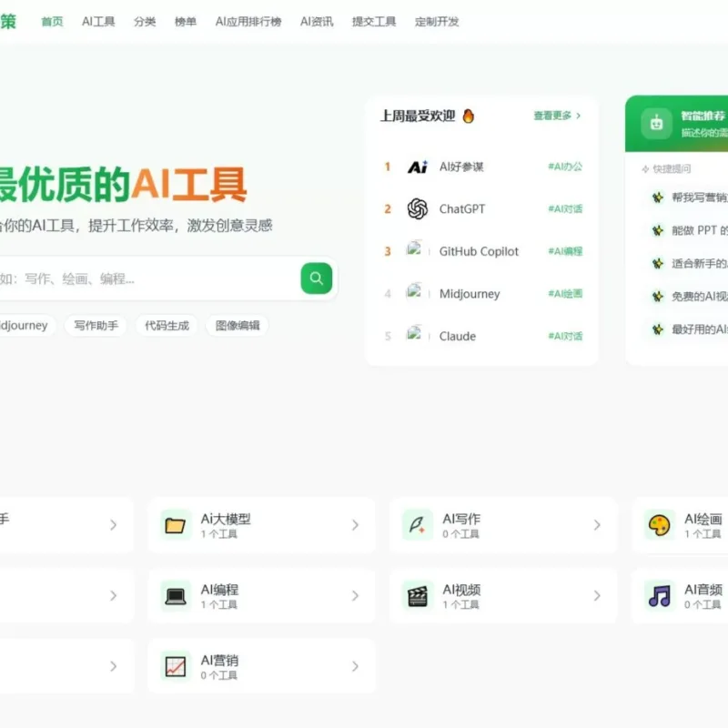Click the Claude tool name

(x=458, y=336)
